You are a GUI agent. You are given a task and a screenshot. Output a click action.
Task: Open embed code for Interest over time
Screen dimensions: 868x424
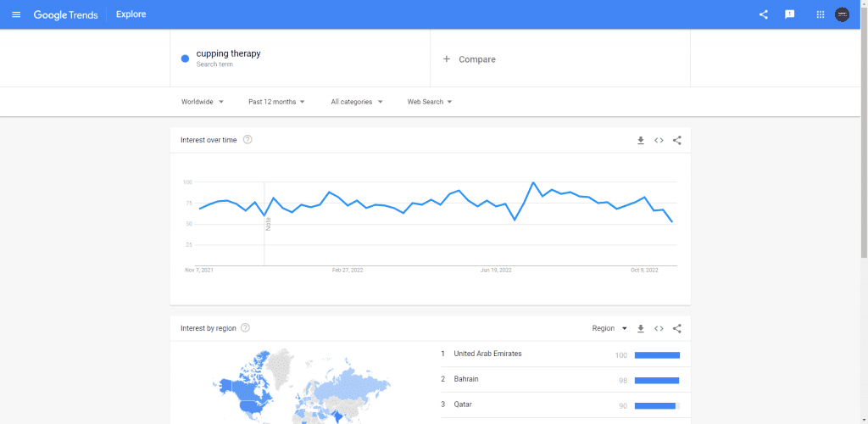point(659,140)
